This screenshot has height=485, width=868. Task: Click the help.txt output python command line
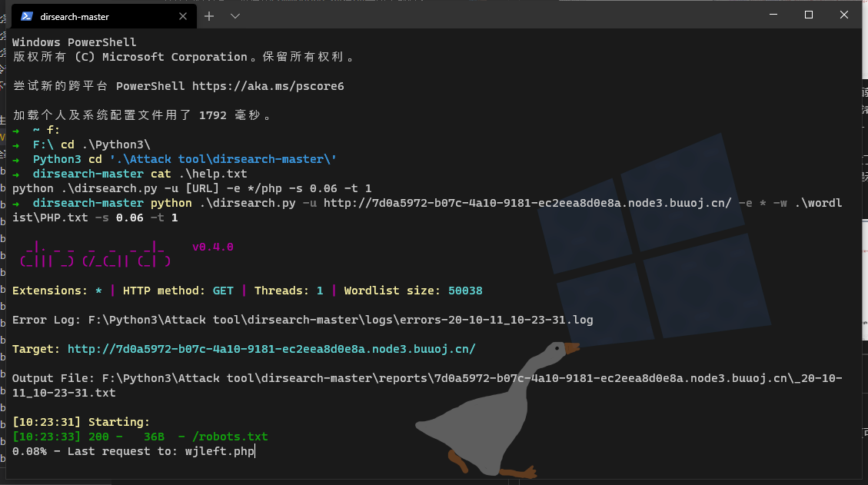coord(192,188)
